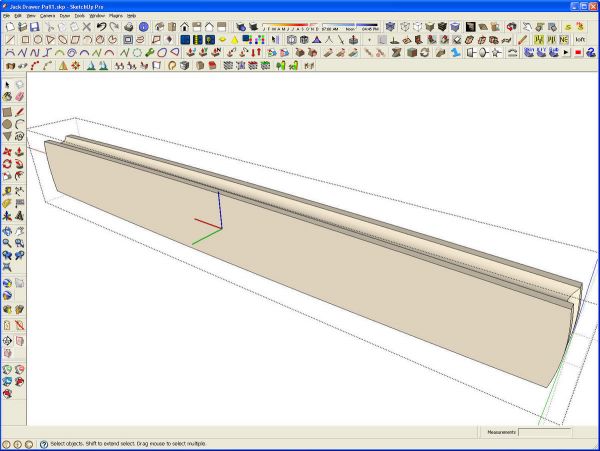The height and width of the screenshot is (451, 600).
Task: Choose the Zoom magnifier tool
Action: click(x=7, y=243)
